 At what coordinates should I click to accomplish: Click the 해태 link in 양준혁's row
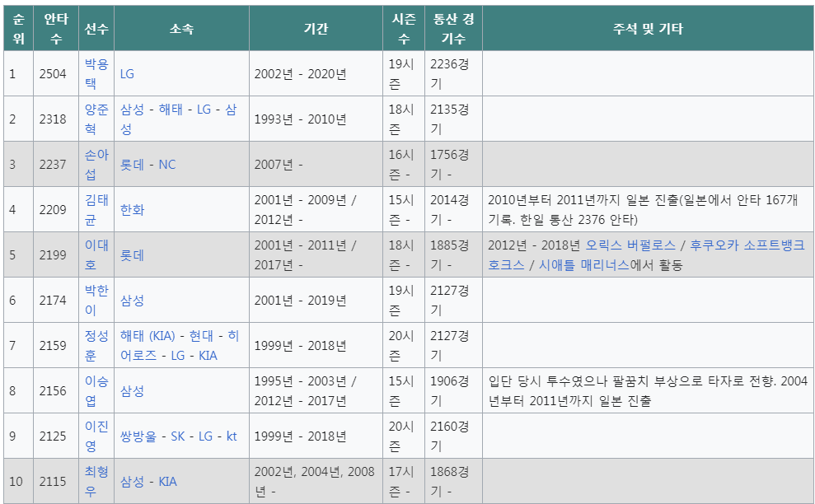171,109
